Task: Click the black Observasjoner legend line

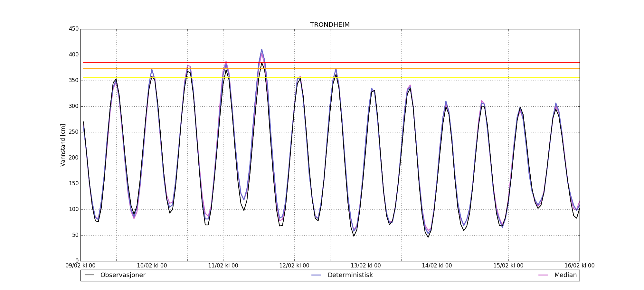Action: click(x=89, y=275)
